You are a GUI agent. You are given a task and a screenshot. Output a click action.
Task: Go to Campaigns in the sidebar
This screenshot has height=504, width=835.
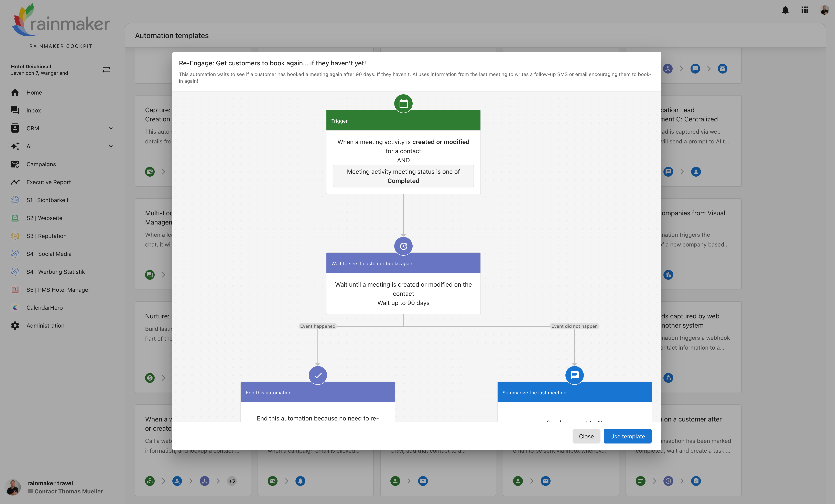[41, 164]
